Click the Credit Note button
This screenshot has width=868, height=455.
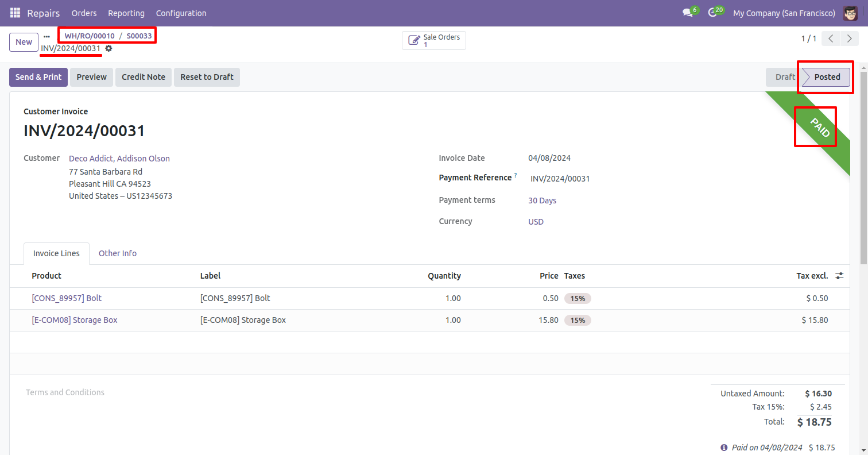click(x=144, y=77)
